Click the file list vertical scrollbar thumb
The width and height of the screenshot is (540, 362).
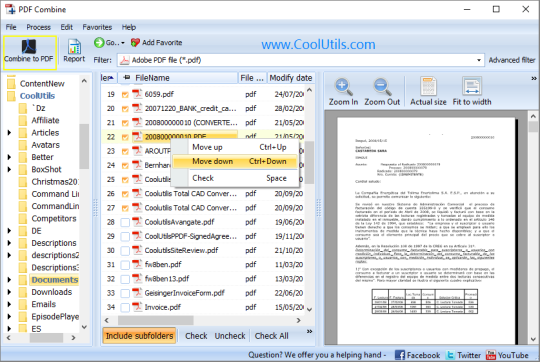pos(310,162)
